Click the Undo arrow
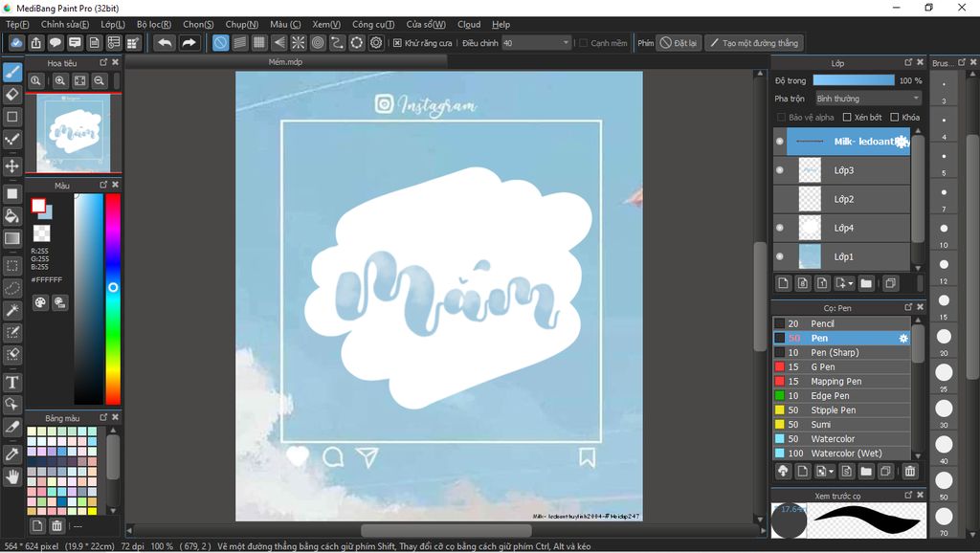Image resolution: width=980 pixels, height=553 pixels. pos(165,43)
